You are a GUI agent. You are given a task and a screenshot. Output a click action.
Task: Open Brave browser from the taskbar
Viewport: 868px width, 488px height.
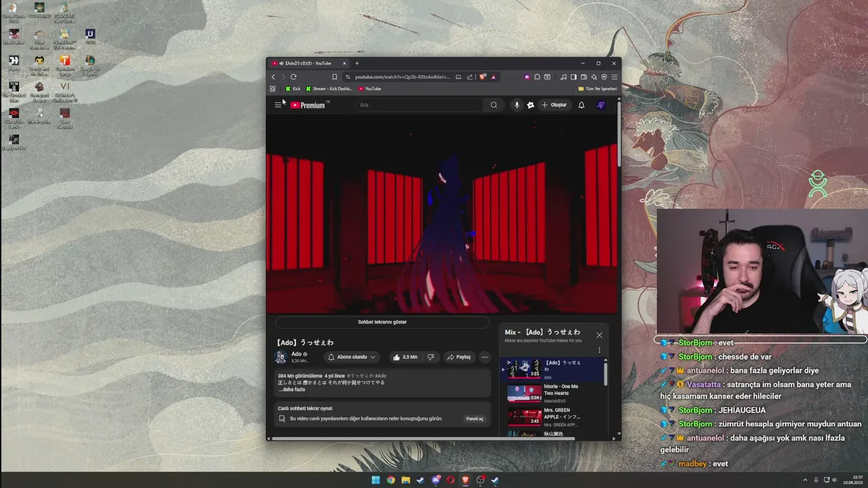(466, 480)
